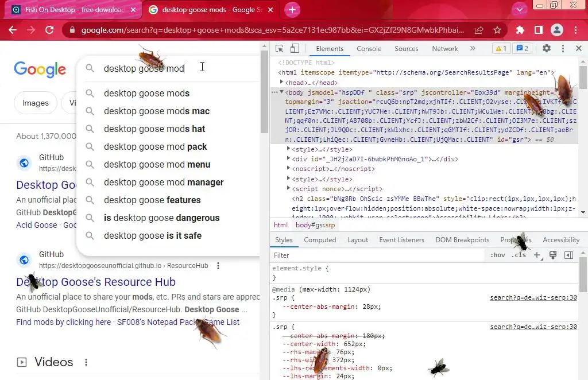This screenshot has width=588, height=380.
Task: Open Desktop Goose's Resource Hub result
Action: 96,282
